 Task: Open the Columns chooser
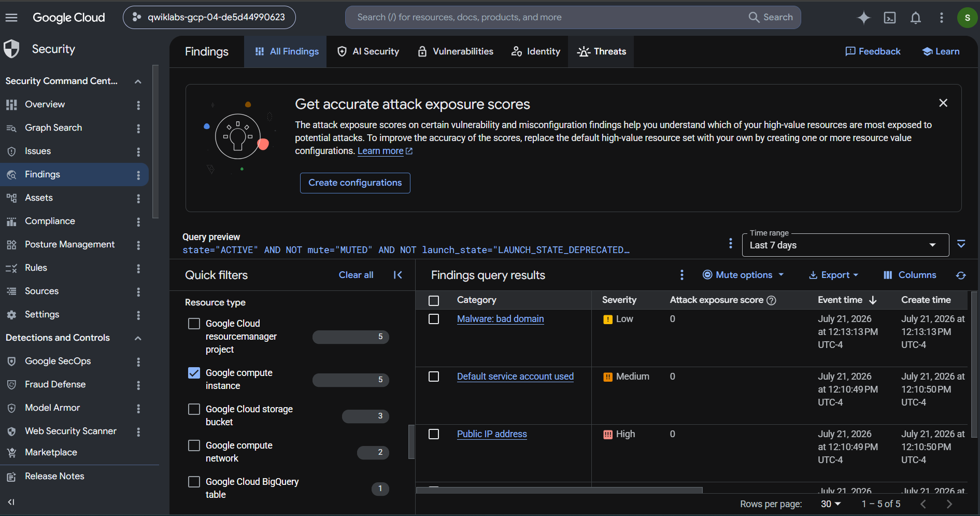pyautogui.click(x=910, y=275)
